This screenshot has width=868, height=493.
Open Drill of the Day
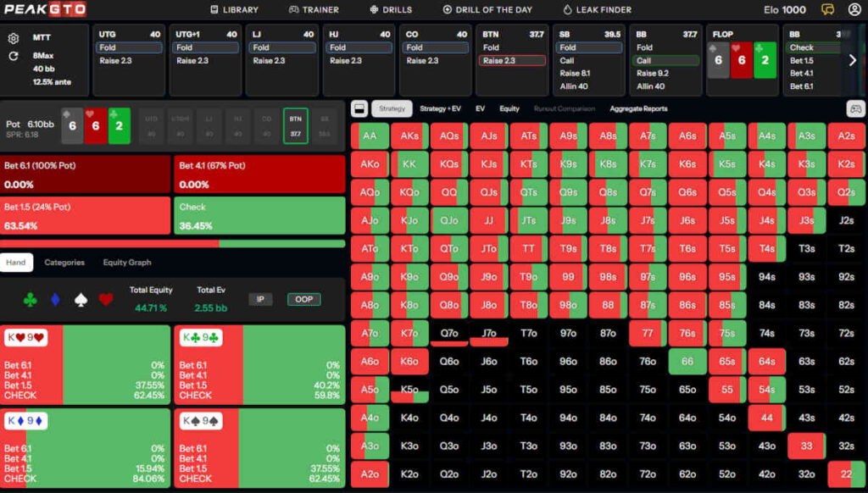tap(487, 9)
